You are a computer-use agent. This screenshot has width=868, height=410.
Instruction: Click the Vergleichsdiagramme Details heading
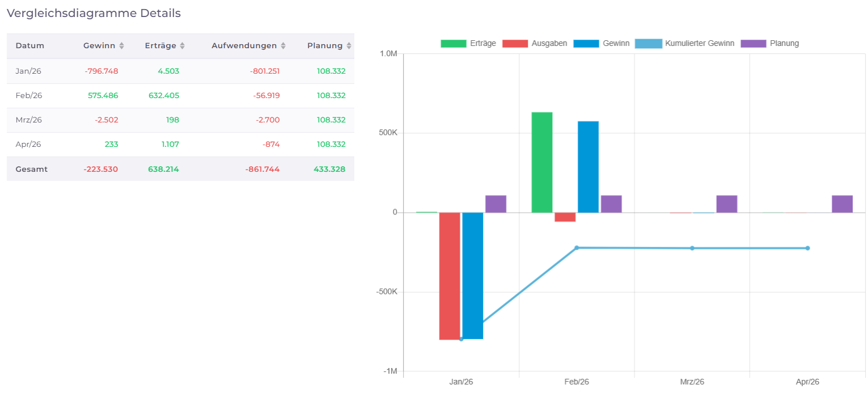click(x=94, y=13)
